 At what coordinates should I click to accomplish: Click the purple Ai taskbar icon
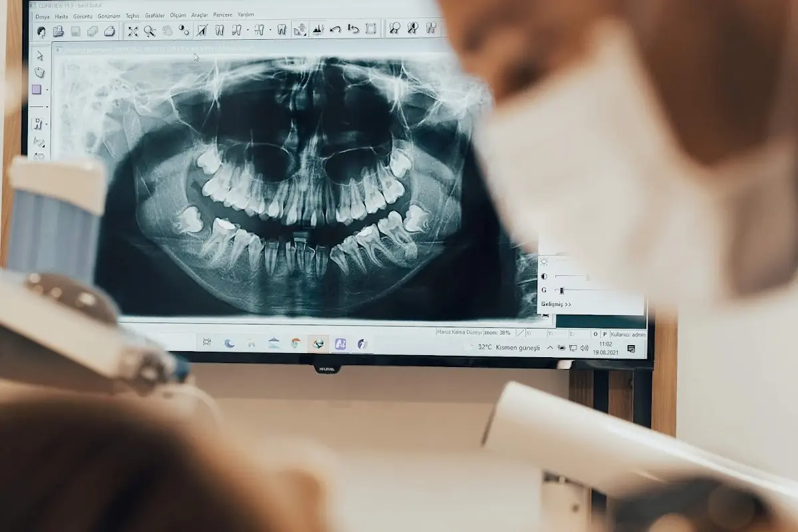pyautogui.click(x=340, y=344)
